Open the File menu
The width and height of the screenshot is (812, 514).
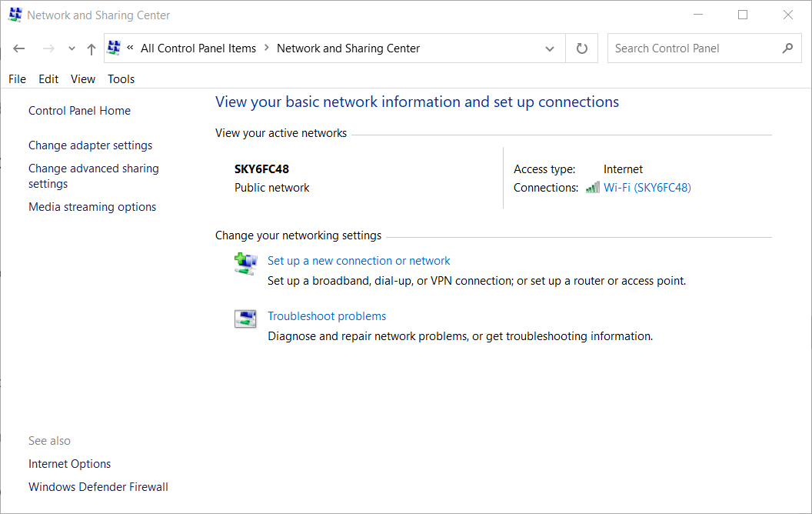coord(17,79)
